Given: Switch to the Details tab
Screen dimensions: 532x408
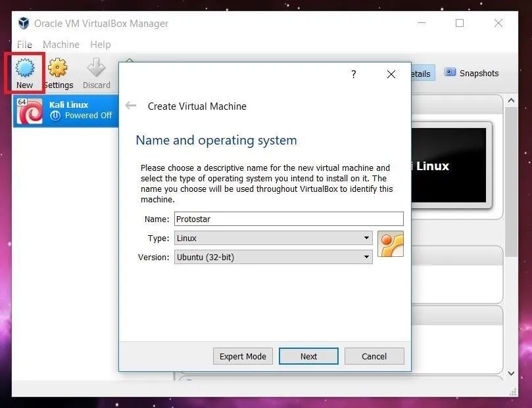Looking at the screenshot, I should 423,73.
